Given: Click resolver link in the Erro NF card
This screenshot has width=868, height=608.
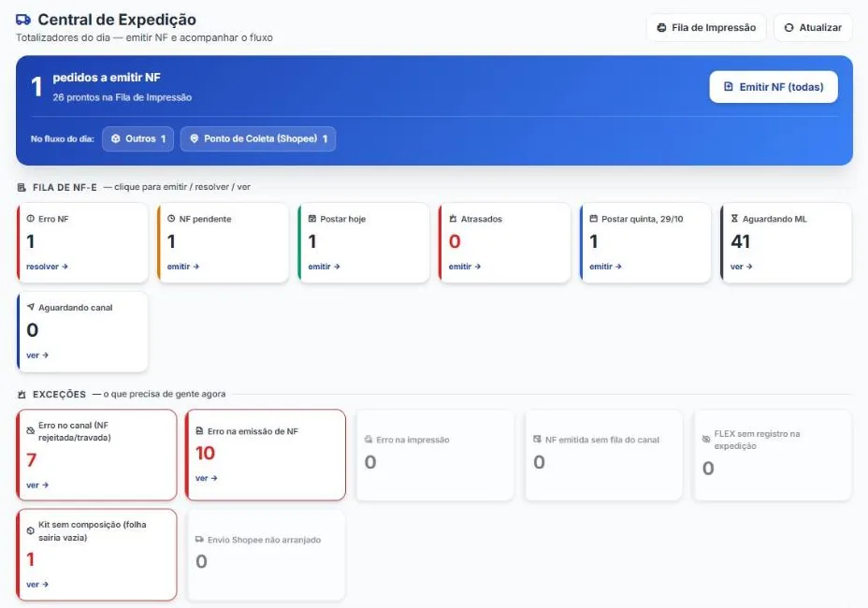Looking at the screenshot, I should click(47, 267).
